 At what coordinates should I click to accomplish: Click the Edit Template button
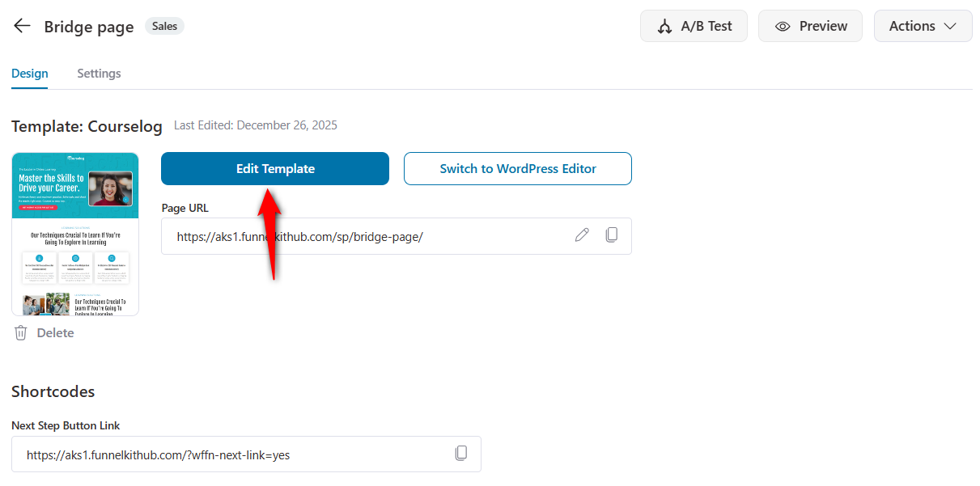pyautogui.click(x=274, y=168)
